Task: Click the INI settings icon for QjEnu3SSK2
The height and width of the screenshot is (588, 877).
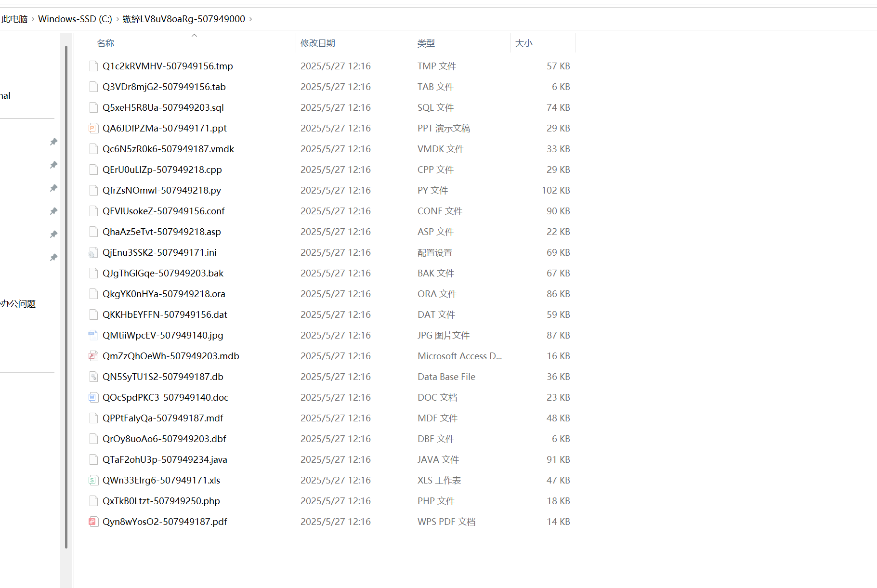Action: click(x=93, y=252)
